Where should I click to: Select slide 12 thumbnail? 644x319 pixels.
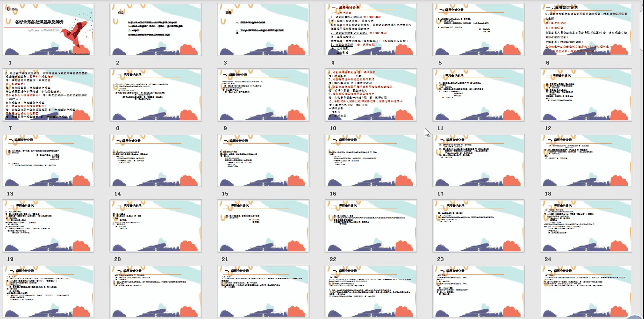[586, 95]
